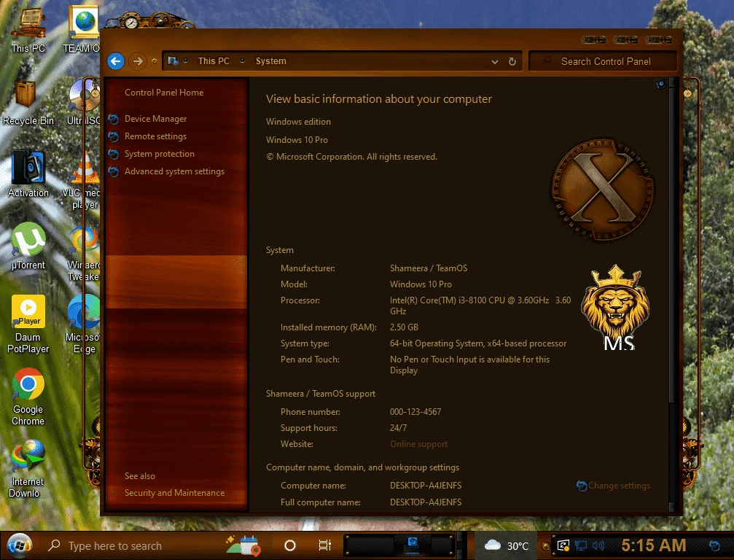Click Change settings for computer name
Viewport: 734px width, 560px height.
tap(619, 486)
